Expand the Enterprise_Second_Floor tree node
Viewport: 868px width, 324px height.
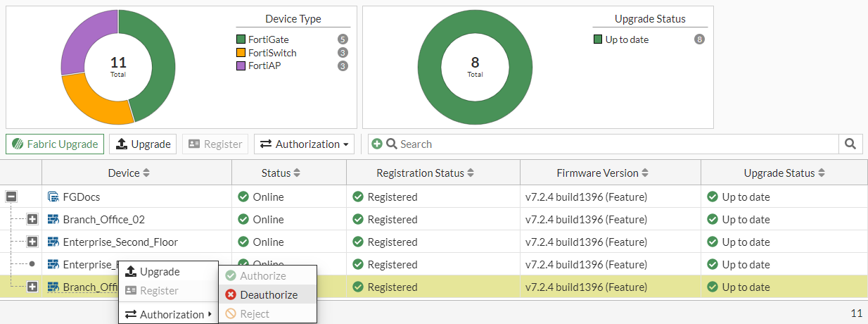pos(32,242)
